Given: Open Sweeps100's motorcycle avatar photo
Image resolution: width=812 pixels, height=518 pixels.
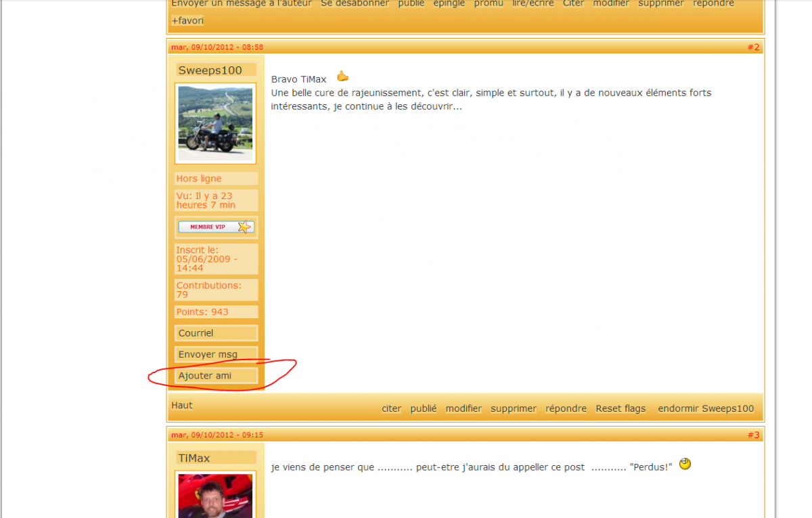Looking at the screenshot, I should coord(215,123).
